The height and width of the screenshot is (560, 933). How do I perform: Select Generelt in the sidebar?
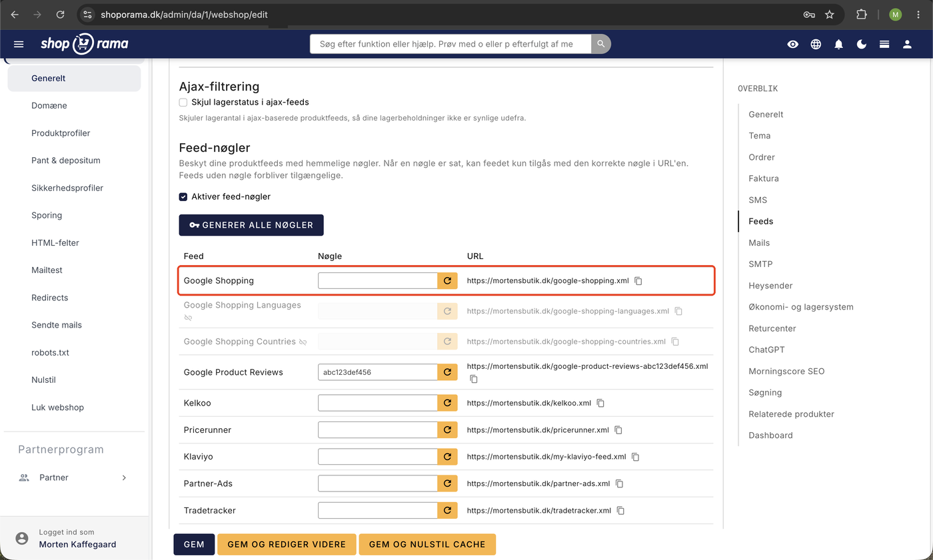coord(74,78)
